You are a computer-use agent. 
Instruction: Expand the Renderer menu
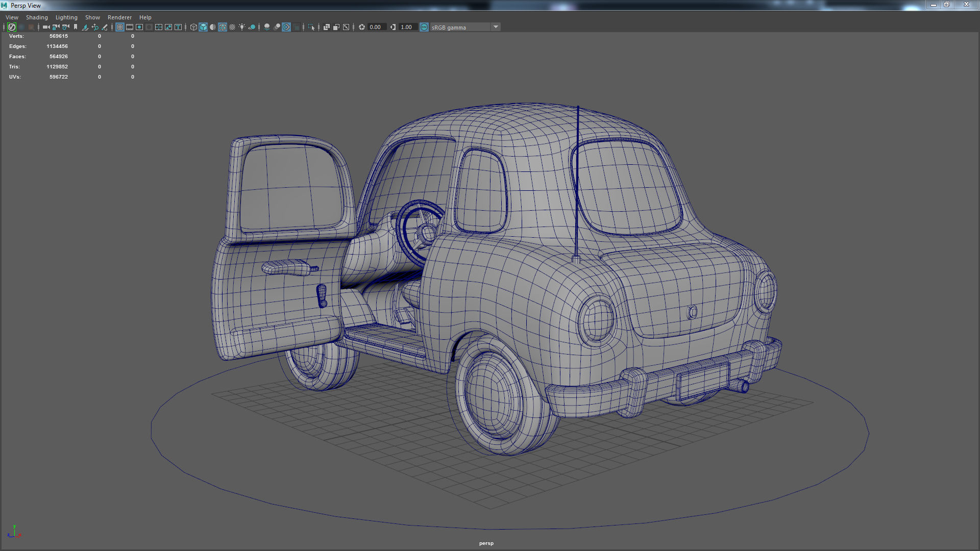(x=119, y=17)
